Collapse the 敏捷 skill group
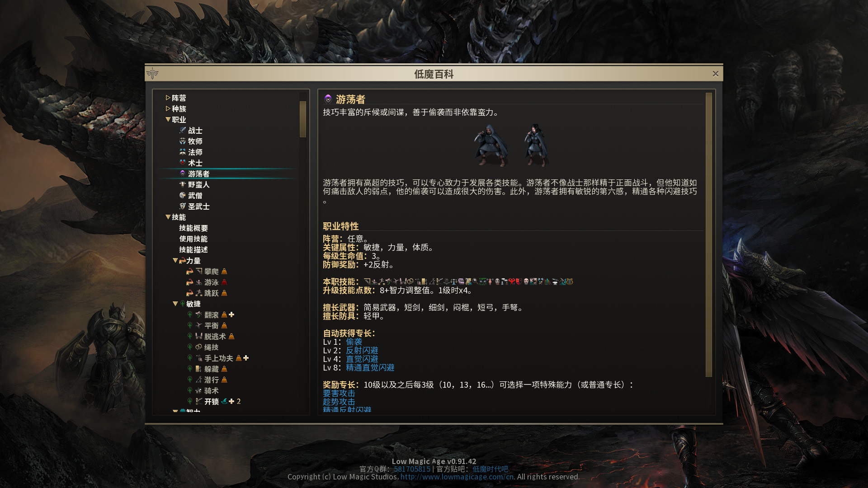868x488 pixels. [x=175, y=304]
